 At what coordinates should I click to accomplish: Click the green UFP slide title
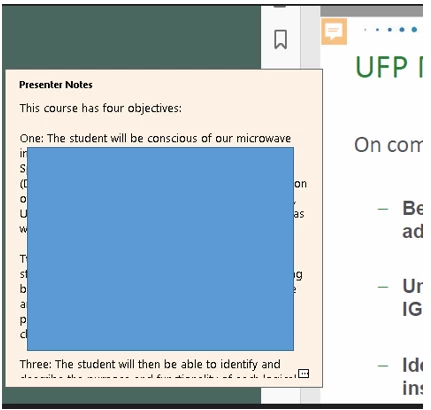389,67
